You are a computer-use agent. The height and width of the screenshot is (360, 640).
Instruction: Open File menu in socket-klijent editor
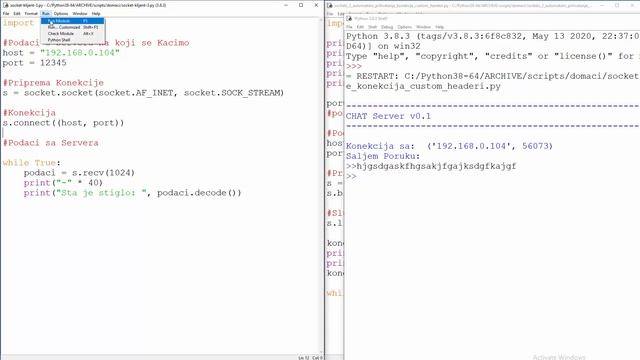point(6,13)
